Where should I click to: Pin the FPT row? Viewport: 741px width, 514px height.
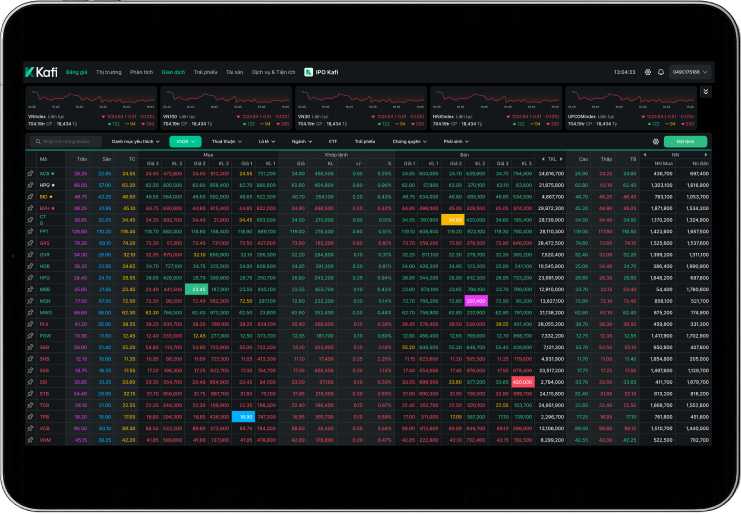(x=31, y=231)
